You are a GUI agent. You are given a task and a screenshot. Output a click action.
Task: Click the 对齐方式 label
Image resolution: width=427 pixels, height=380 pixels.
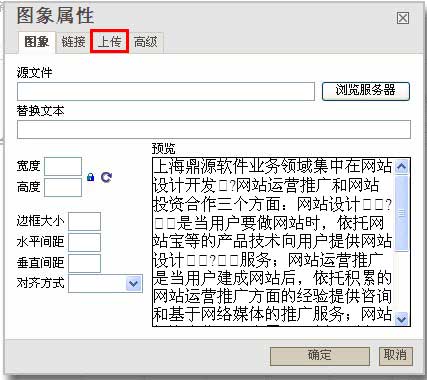click(x=40, y=283)
